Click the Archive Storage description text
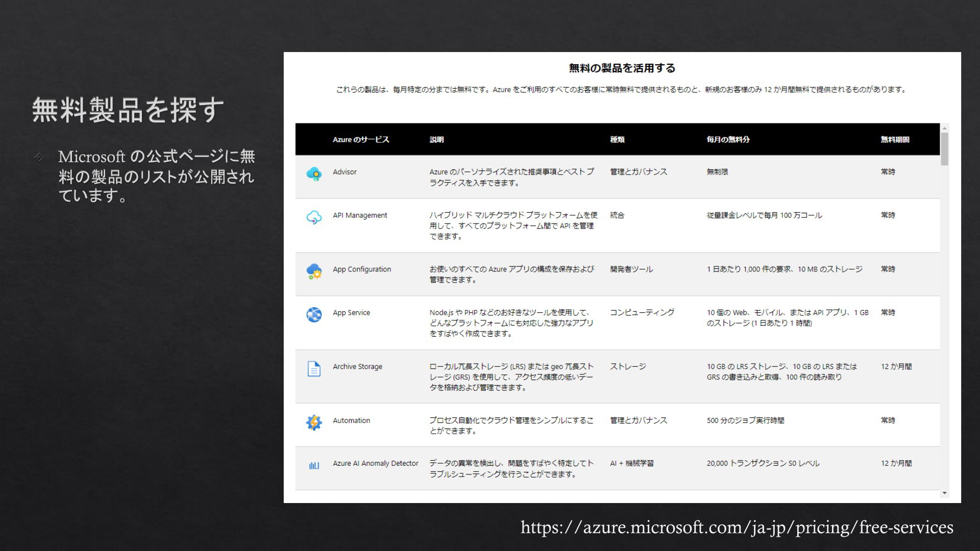 [x=511, y=377]
